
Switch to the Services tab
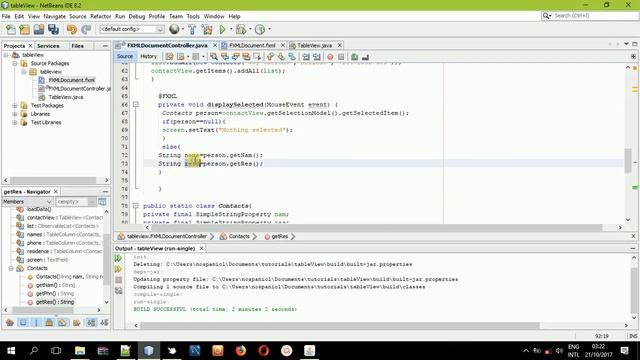48,46
